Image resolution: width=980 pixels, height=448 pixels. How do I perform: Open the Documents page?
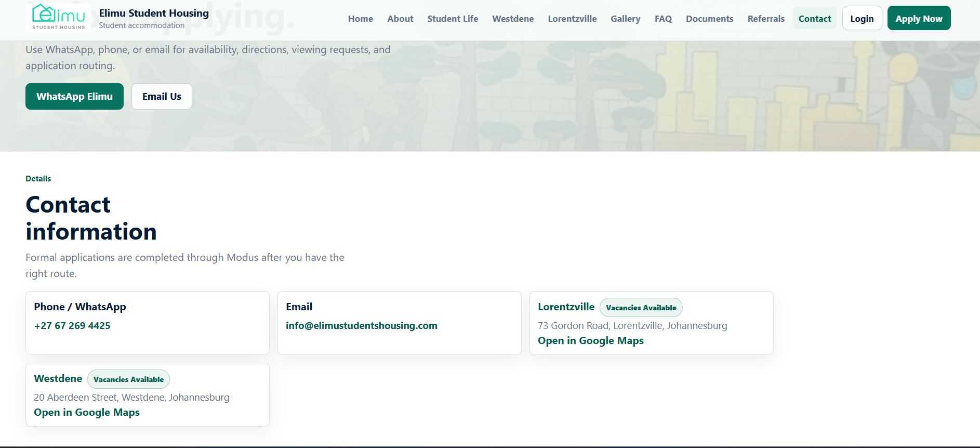click(x=709, y=19)
